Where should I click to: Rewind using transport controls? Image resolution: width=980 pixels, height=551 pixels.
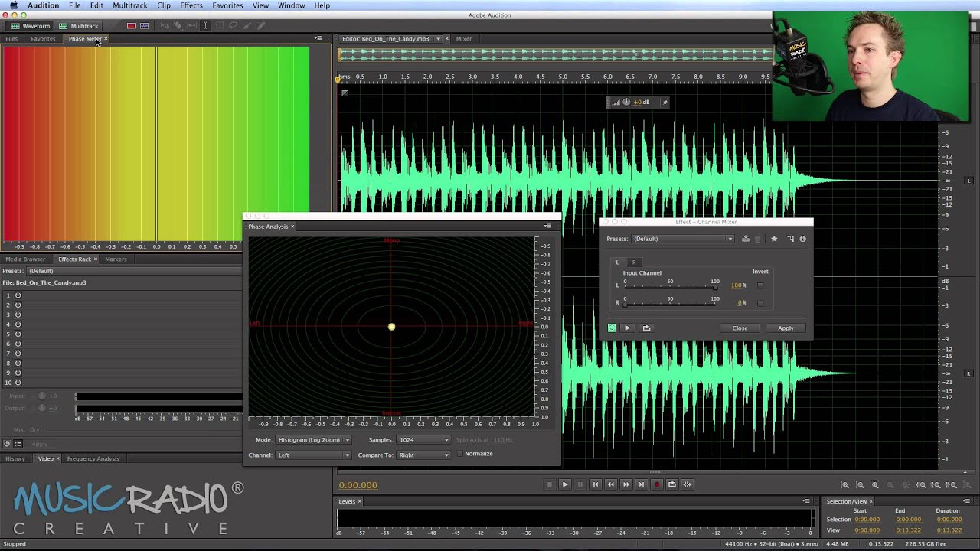[x=610, y=484]
